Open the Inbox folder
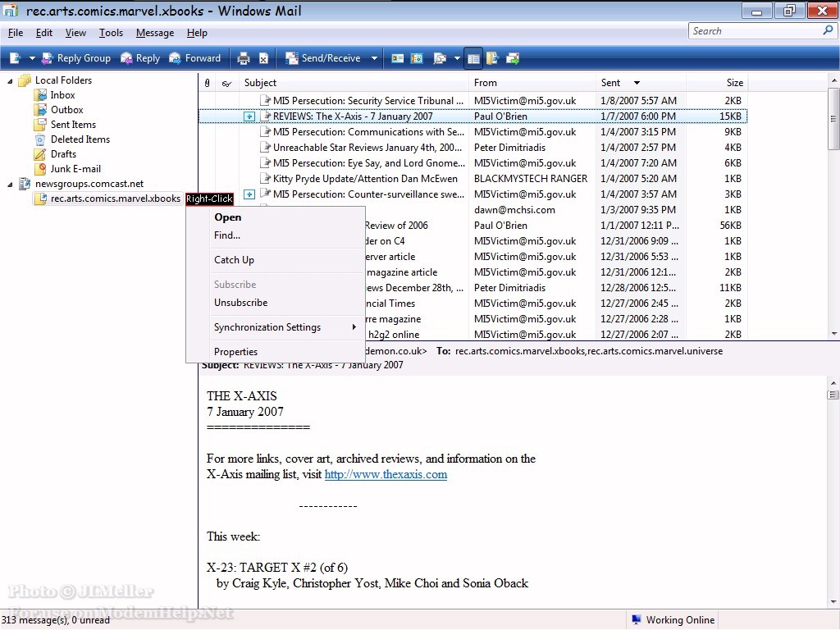 coord(62,95)
